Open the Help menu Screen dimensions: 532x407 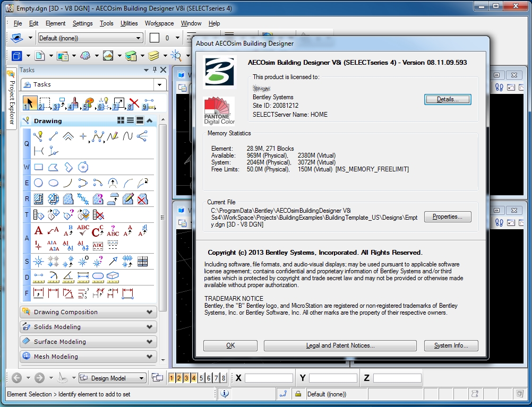click(x=214, y=23)
